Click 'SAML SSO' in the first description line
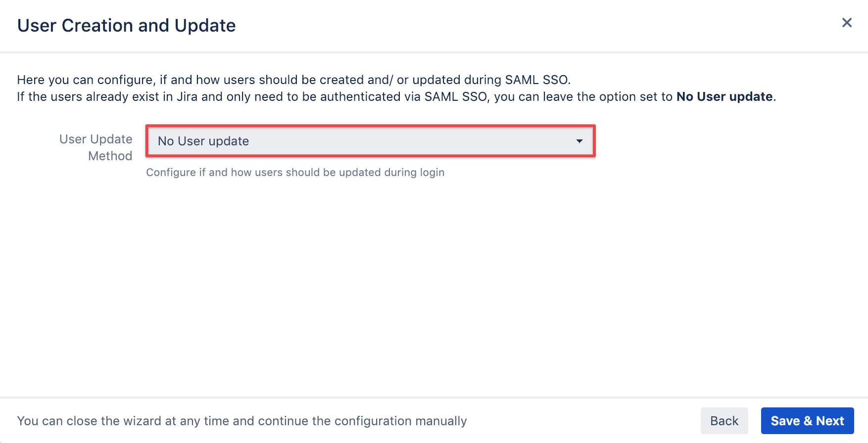Viewport: 868px width, 443px height. click(536, 80)
